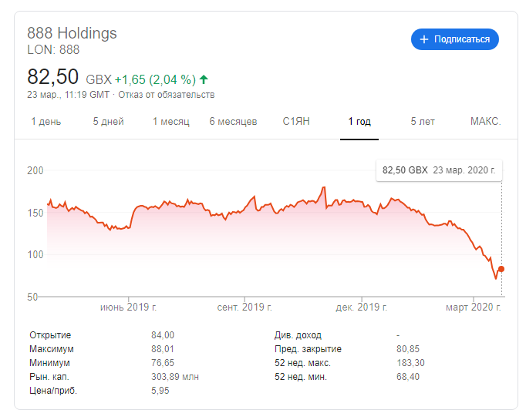Select the С1ЯН year-to-date tab
526x420 pixels.
pyautogui.click(x=297, y=122)
